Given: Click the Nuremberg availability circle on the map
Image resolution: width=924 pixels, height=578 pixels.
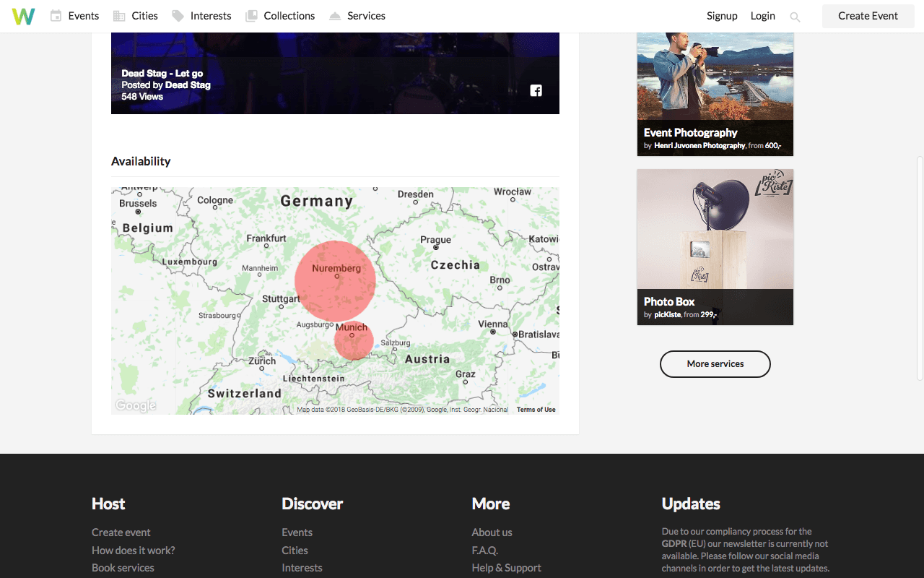Looking at the screenshot, I should pos(336,280).
